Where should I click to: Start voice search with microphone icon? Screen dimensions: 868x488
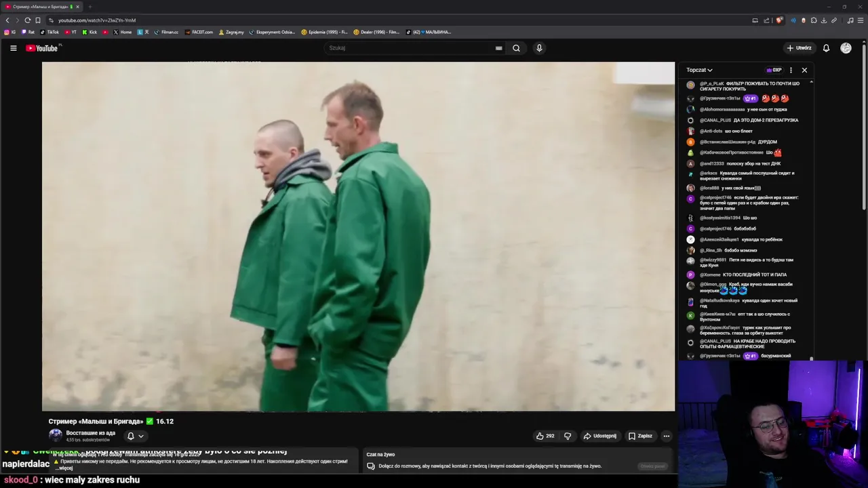[539, 48]
